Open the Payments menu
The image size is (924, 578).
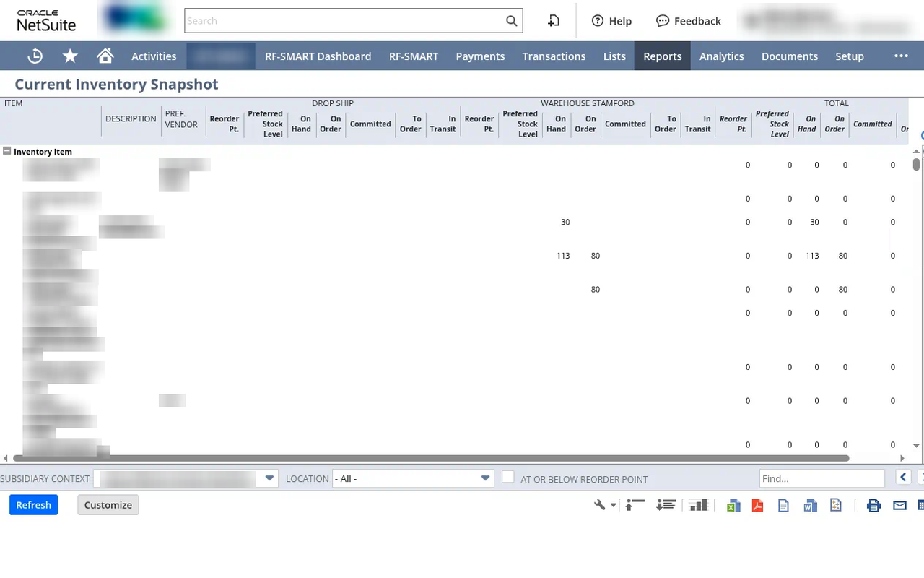[480, 56]
